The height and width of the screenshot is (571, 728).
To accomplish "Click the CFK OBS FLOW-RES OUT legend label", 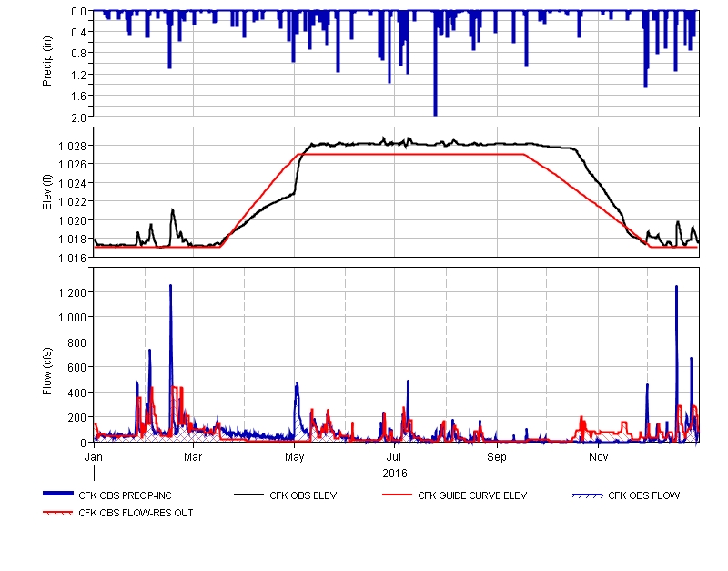I will [136, 513].
